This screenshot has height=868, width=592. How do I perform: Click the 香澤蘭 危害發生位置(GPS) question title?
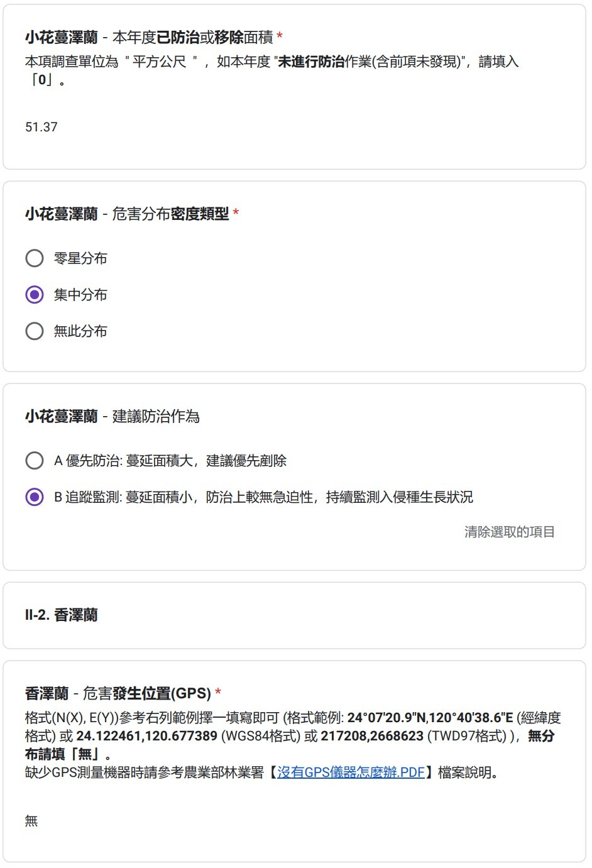pyautogui.click(x=118, y=693)
